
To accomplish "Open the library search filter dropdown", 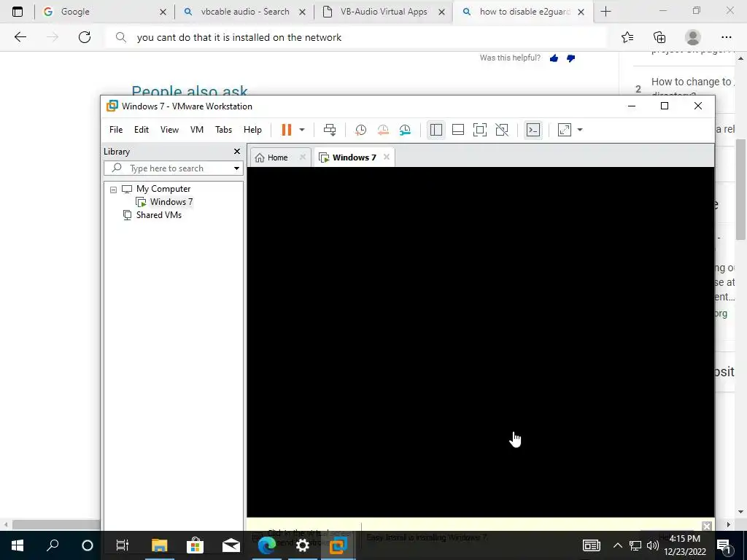I will (x=236, y=168).
